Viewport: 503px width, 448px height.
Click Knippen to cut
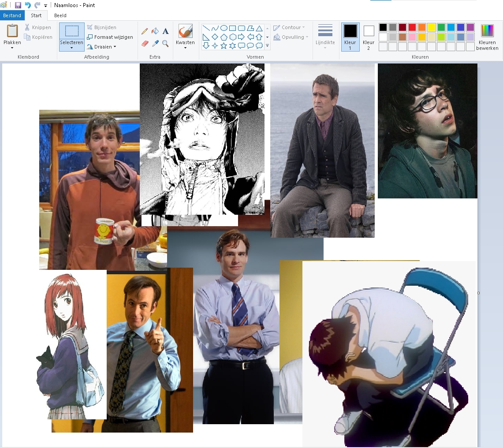click(x=38, y=28)
